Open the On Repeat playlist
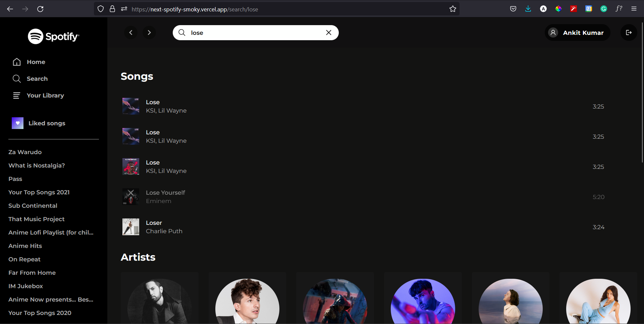 point(24,259)
